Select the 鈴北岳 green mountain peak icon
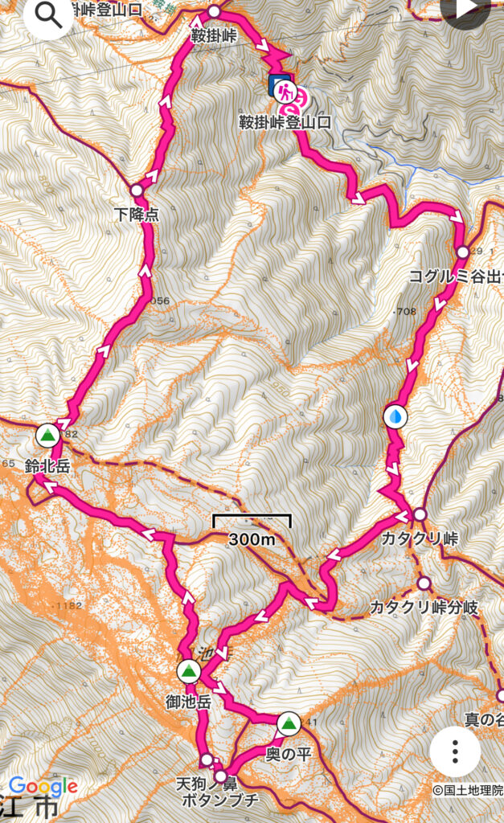 click(47, 436)
